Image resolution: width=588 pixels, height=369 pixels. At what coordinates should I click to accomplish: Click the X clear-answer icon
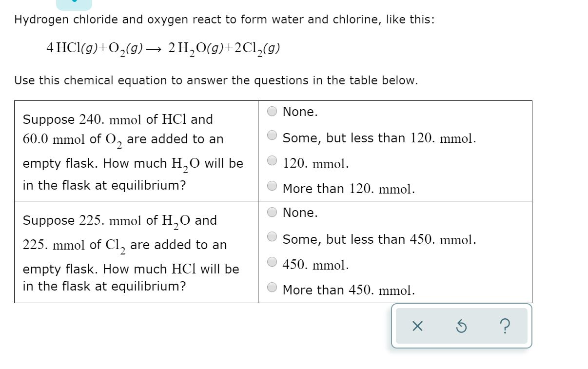click(x=416, y=327)
